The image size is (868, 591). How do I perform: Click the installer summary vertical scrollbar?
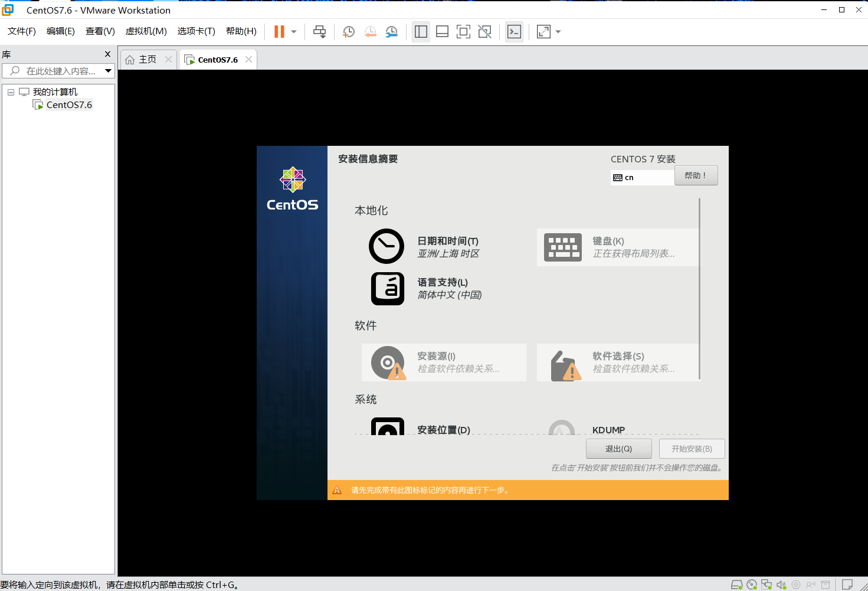pyautogui.click(x=700, y=289)
